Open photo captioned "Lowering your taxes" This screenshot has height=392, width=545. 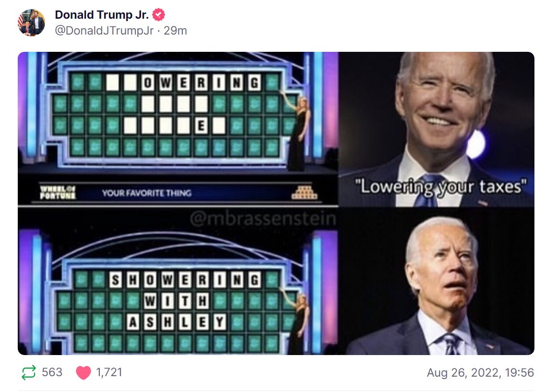pyautogui.click(x=437, y=129)
